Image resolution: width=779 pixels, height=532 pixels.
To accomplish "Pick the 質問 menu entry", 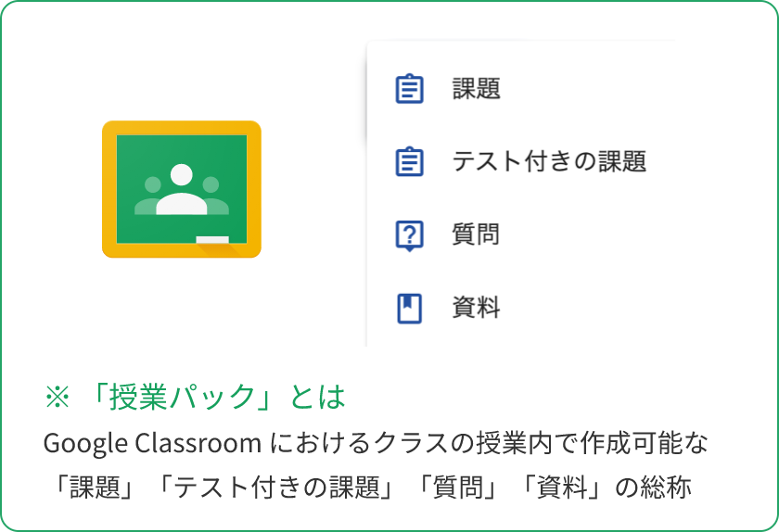I will click(476, 234).
